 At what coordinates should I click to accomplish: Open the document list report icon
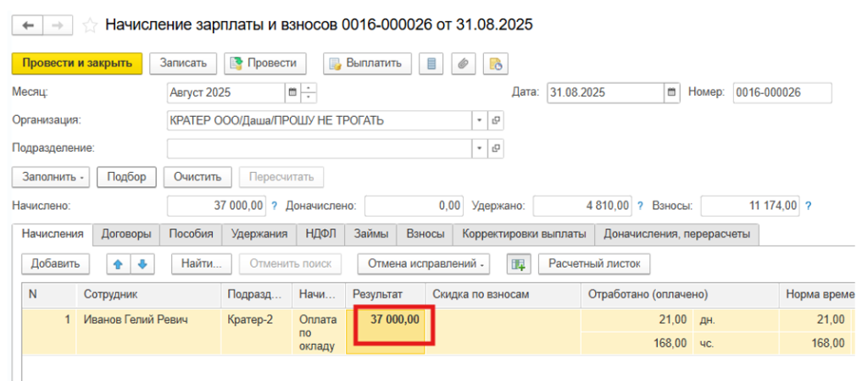(433, 63)
